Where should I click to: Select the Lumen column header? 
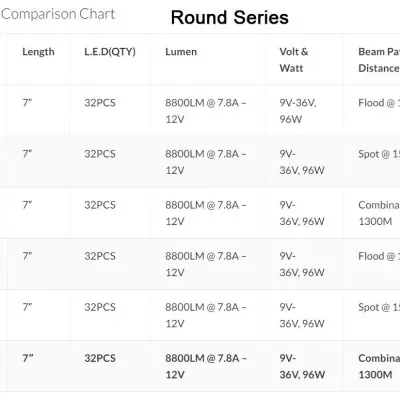point(181,52)
